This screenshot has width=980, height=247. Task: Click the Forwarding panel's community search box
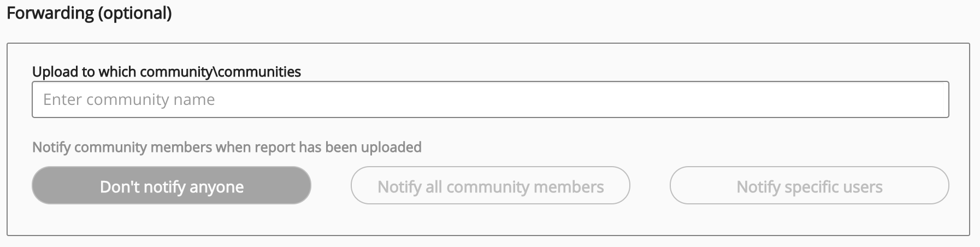point(490,99)
